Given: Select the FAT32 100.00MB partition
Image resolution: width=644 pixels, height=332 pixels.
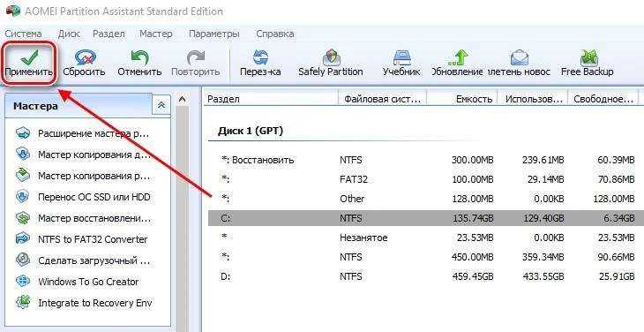Looking at the screenshot, I should [426, 179].
